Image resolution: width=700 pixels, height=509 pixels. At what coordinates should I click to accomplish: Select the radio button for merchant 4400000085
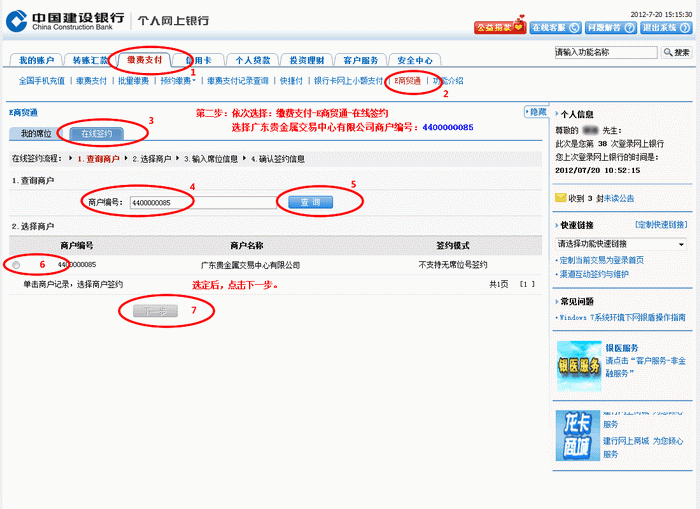16,265
